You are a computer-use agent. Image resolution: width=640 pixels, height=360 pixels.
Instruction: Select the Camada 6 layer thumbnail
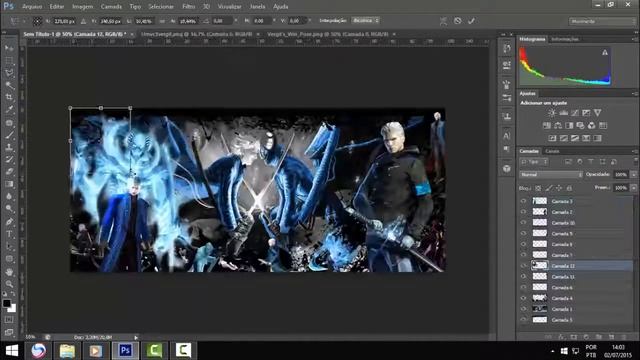coord(540,287)
